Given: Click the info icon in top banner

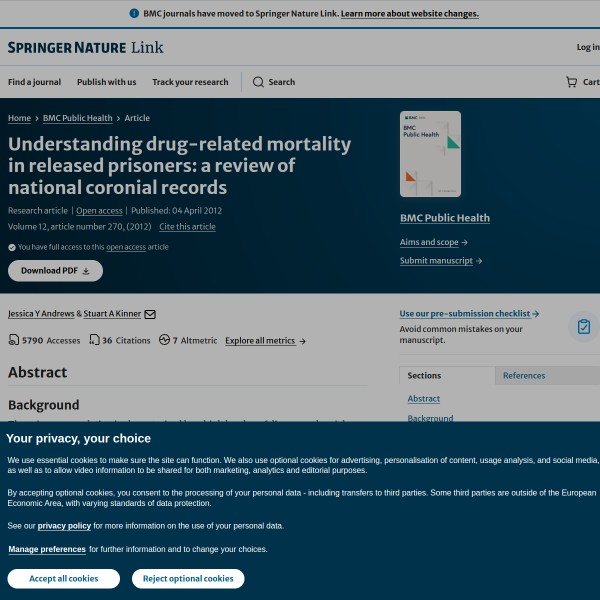Looking at the screenshot, I should pos(134,14).
